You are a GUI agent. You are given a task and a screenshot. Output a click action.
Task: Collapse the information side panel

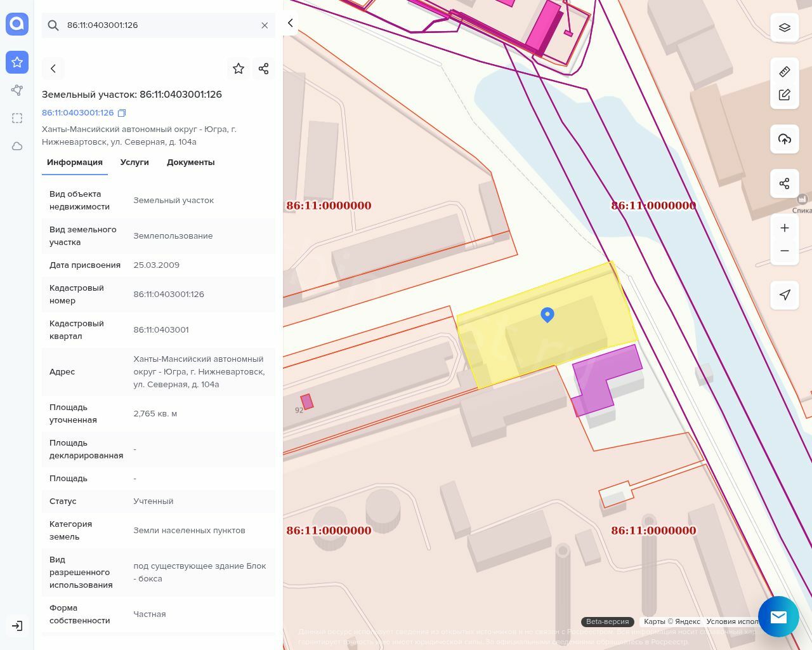(291, 23)
